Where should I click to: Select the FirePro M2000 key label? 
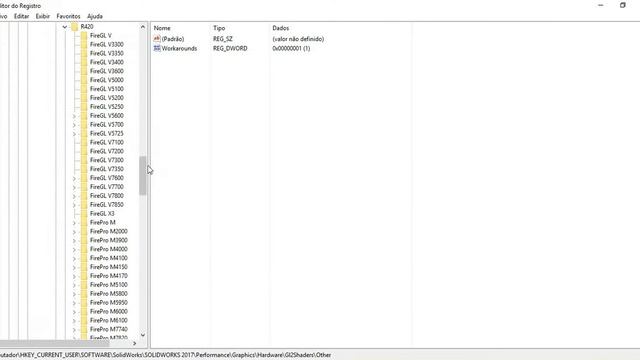(109, 231)
